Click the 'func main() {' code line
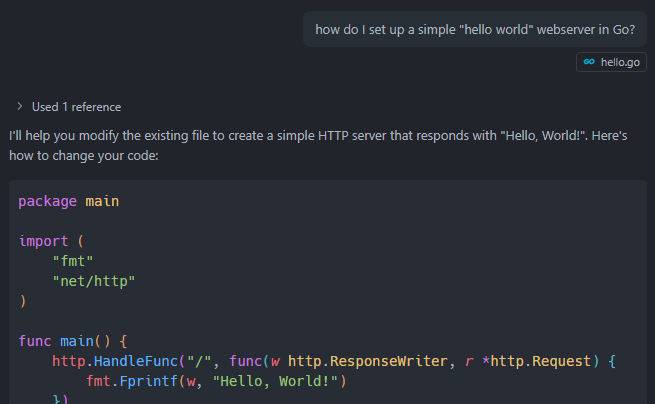Screen dimensions: 655x404 click(73, 341)
